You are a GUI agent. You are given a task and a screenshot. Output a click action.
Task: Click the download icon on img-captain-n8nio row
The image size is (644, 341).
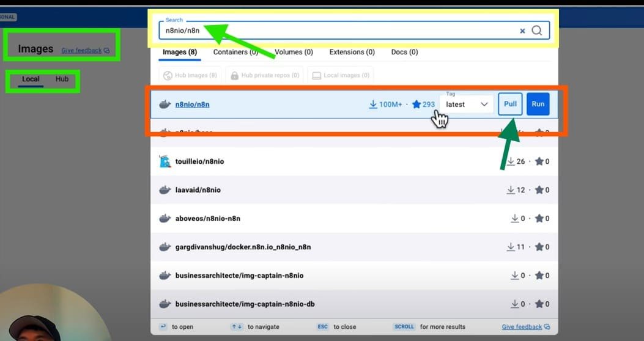tap(514, 276)
